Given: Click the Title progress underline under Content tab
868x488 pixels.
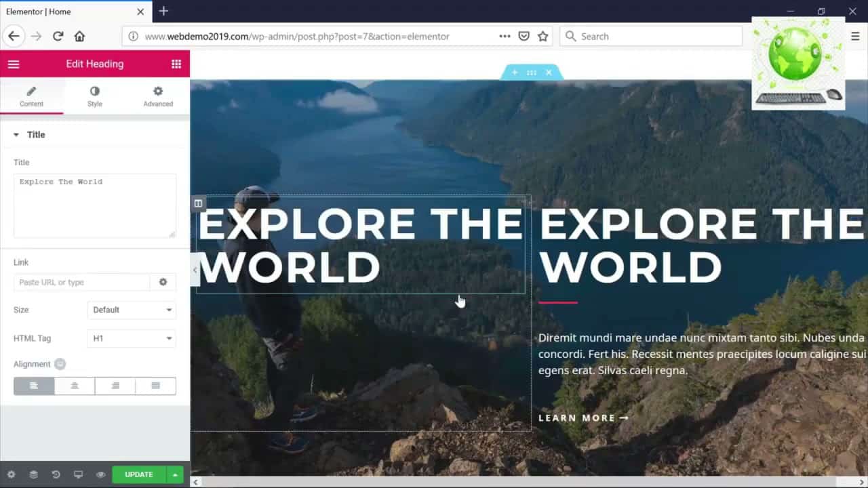Looking at the screenshot, I should coord(32,113).
